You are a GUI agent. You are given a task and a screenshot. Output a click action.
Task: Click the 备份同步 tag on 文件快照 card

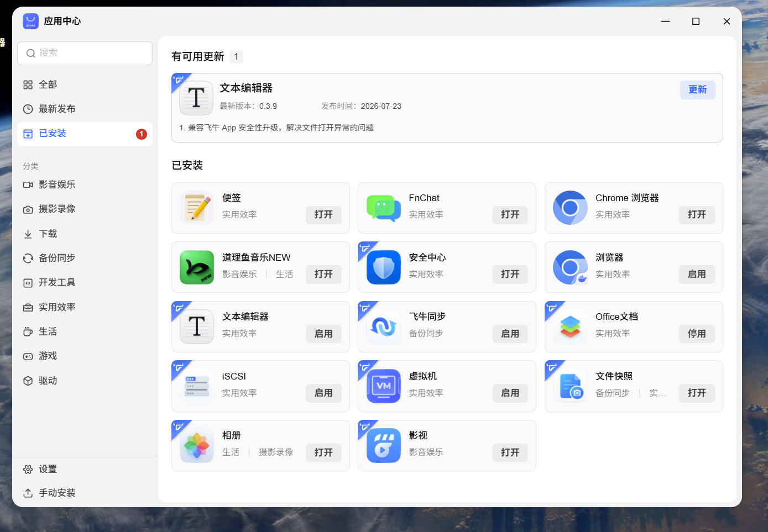613,393
